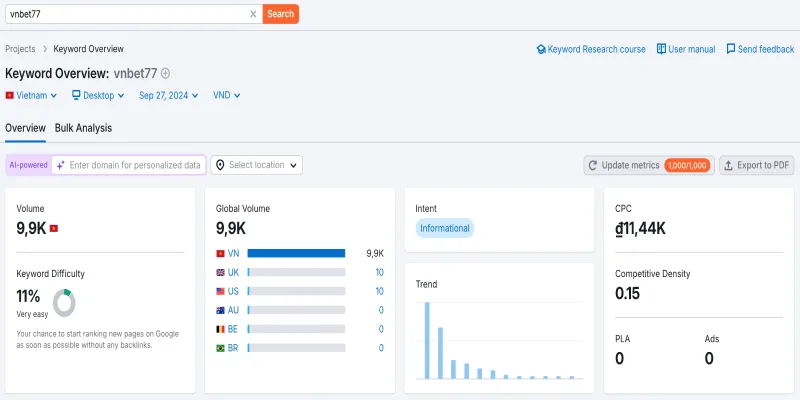
Task: Click the 1,000/1,000 quota badge
Action: click(x=687, y=165)
